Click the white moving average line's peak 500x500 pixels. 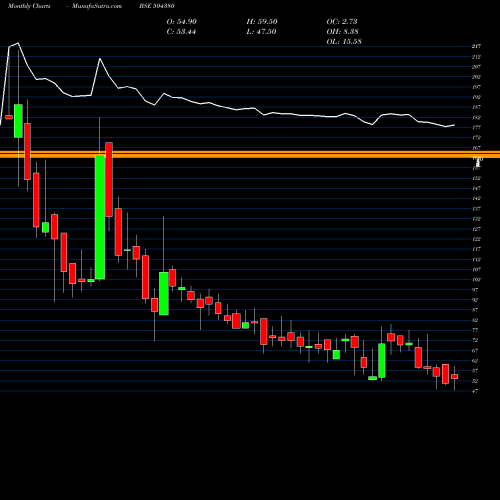pyautogui.click(x=18, y=43)
